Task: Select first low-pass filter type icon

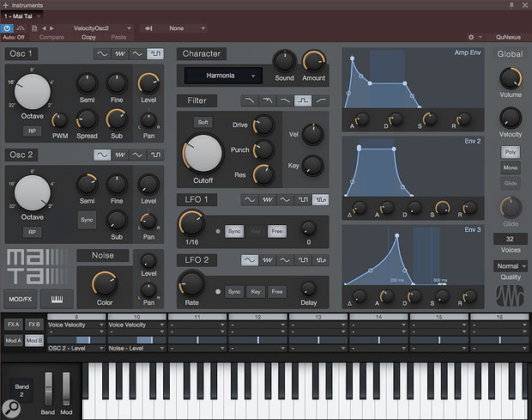Action: point(250,100)
